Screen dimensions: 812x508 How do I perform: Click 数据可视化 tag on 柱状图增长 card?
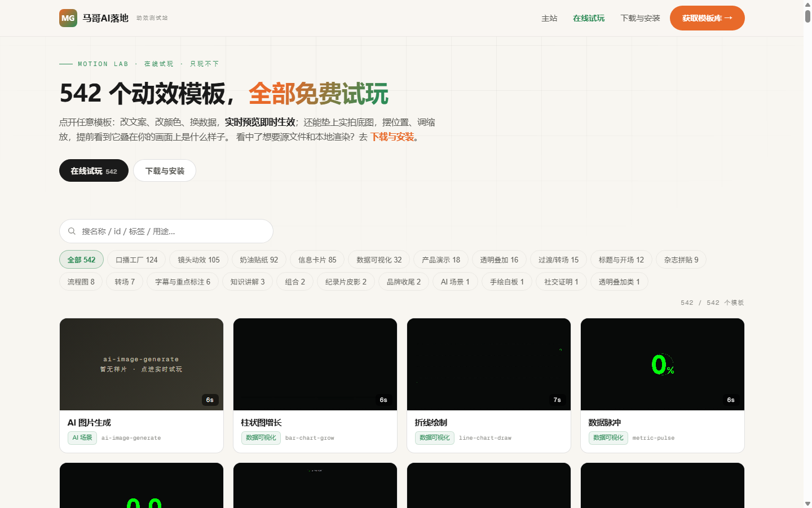pos(261,437)
